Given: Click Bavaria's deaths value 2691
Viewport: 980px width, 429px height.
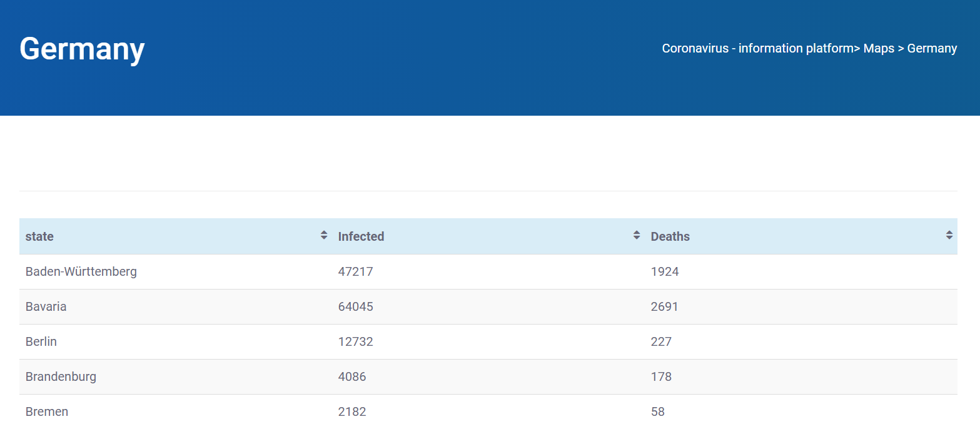Looking at the screenshot, I should click(x=665, y=306).
